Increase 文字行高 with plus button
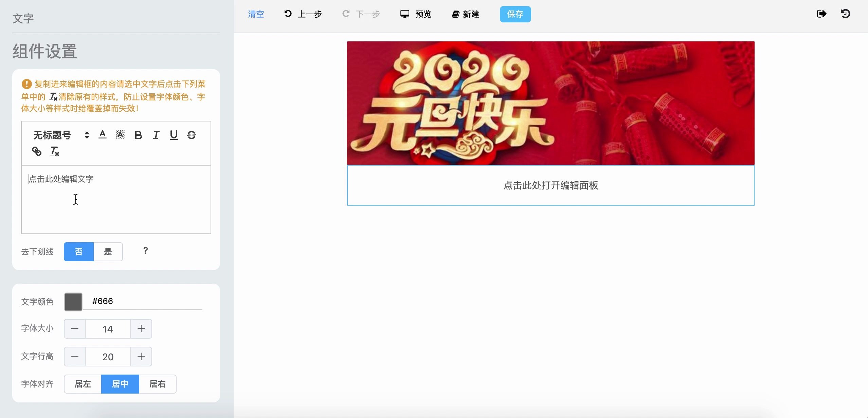 pos(141,357)
